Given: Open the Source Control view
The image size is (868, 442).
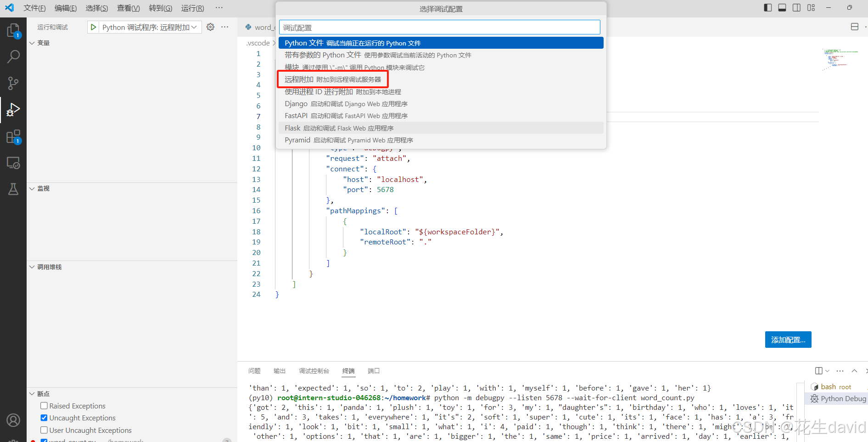Looking at the screenshot, I should pos(13,83).
